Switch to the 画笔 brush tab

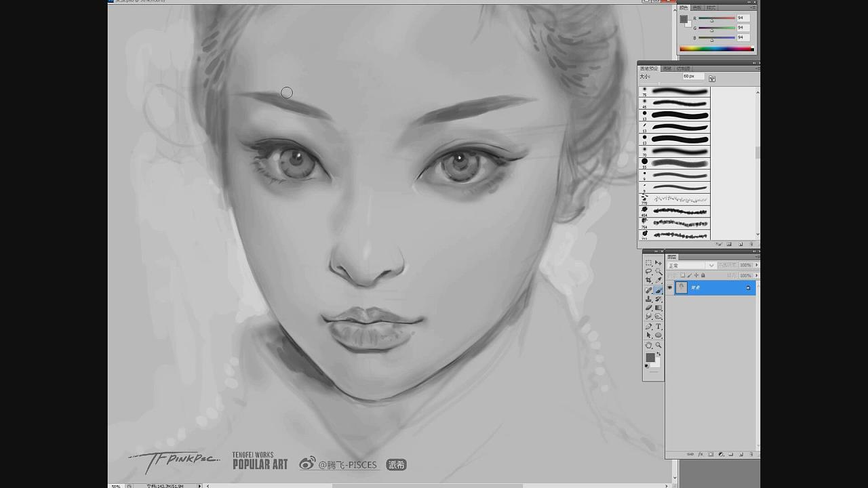[667, 68]
